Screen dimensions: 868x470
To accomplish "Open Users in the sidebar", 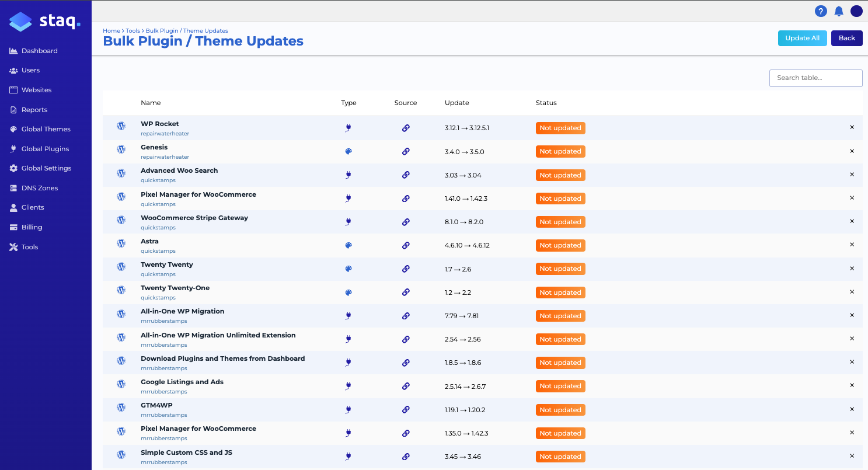I will pos(25,70).
